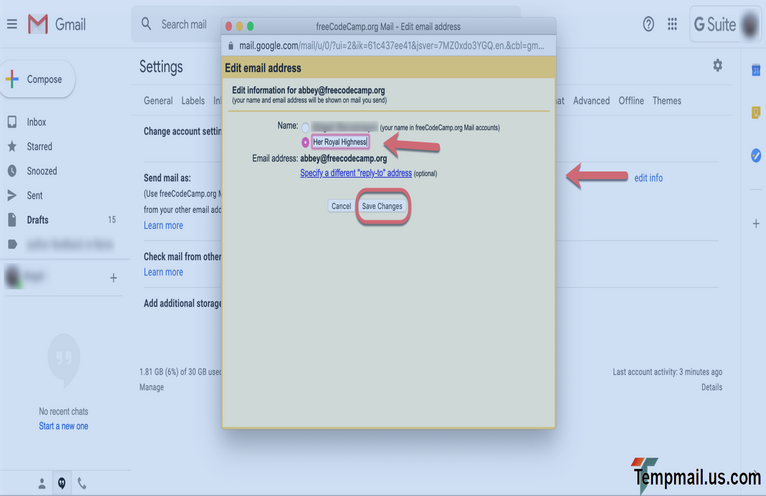The width and height of the screenshot is (766, 496).
Task: Open the phone calls tab icon
Action: 82,483
